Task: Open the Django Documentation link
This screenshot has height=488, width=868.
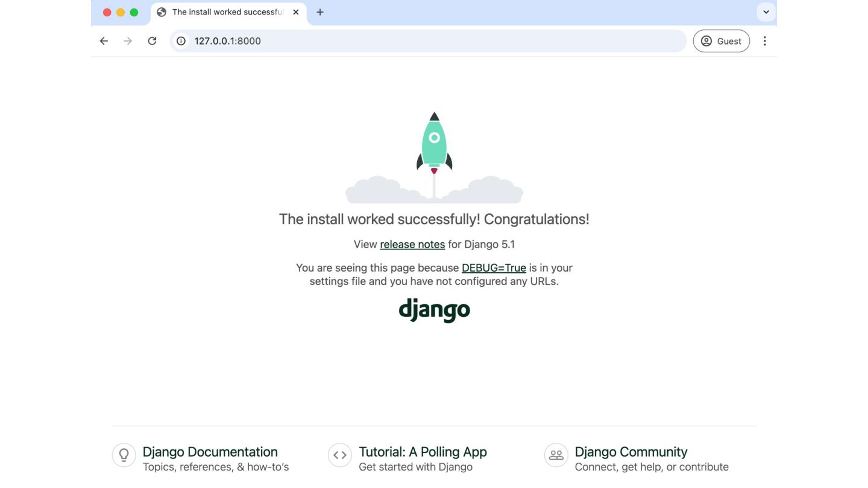Action: [210, 452]
